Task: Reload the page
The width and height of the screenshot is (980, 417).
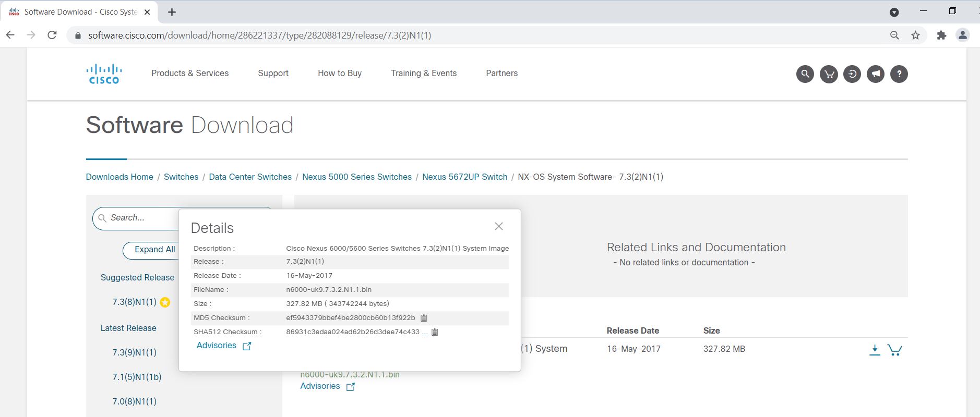Action: pyautogui.click(x=52, y=35)
